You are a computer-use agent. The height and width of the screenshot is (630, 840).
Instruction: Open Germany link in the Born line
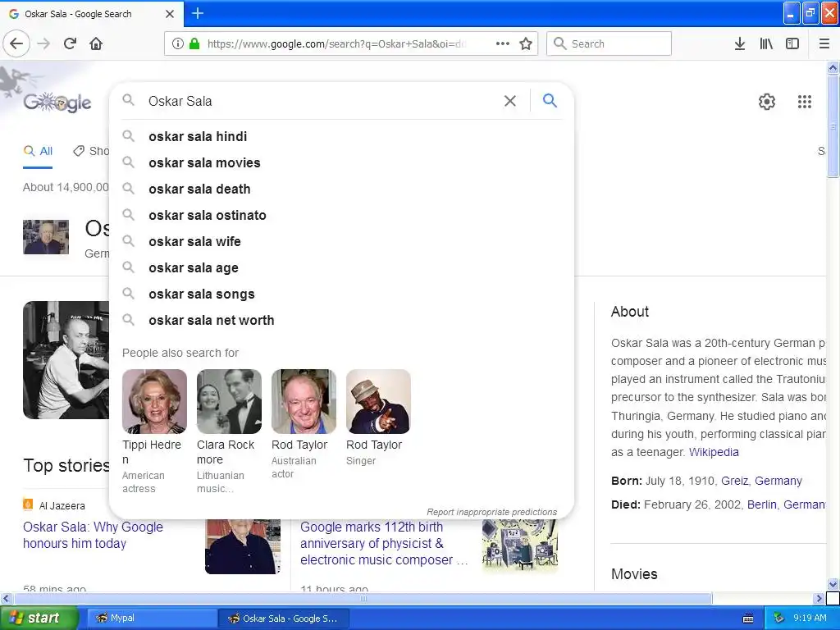[778, 481]
